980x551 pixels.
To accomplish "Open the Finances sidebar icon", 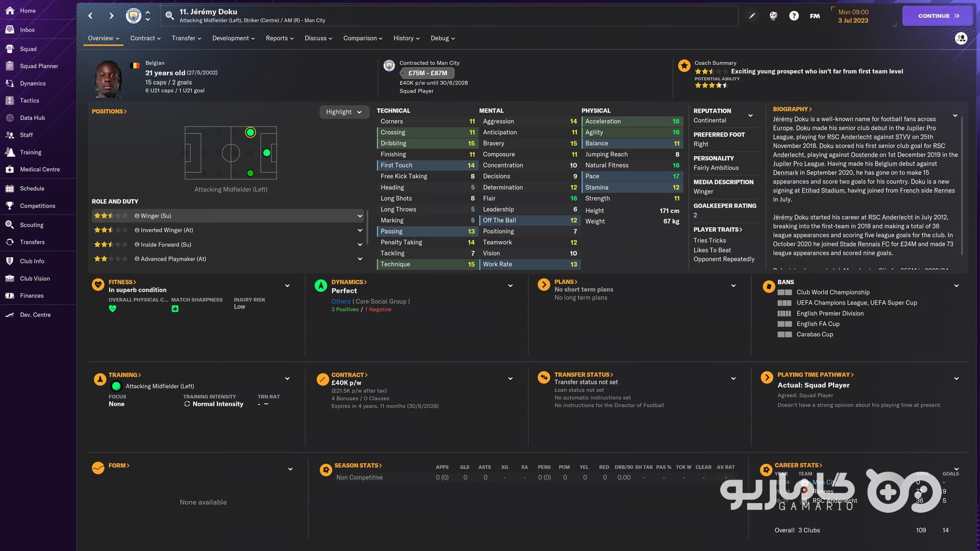I will [10, 295].
